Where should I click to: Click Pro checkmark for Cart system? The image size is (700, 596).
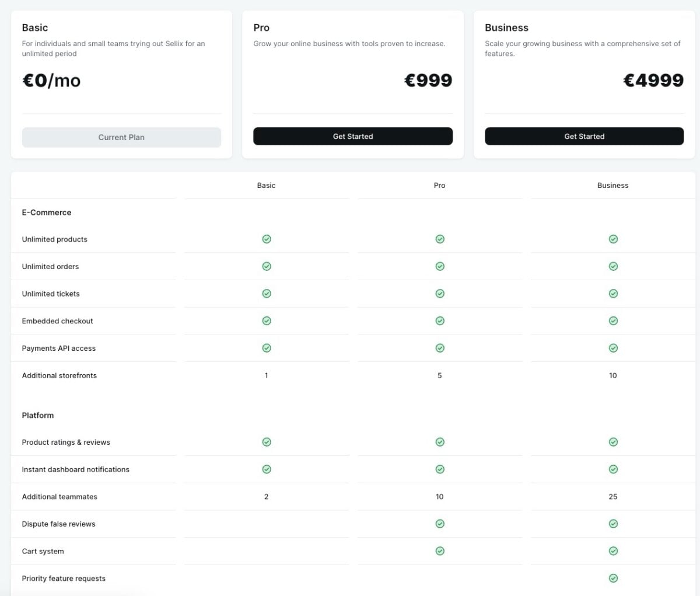440,551
